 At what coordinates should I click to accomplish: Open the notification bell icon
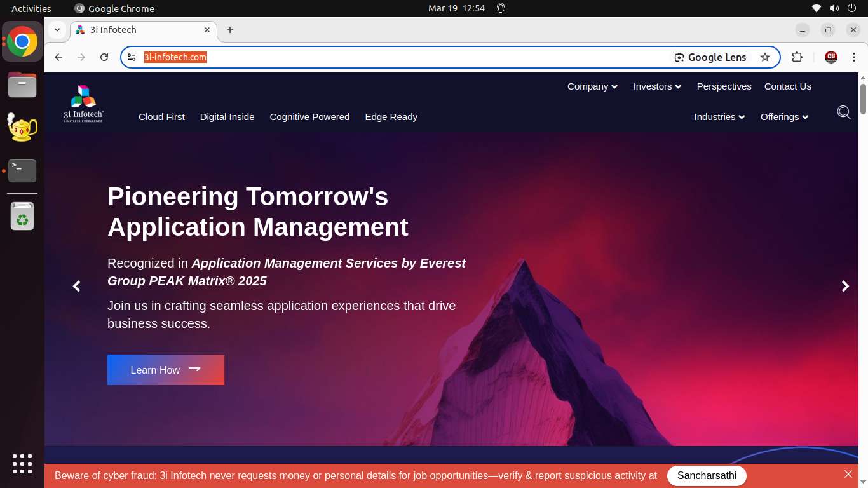coord(501,8)
